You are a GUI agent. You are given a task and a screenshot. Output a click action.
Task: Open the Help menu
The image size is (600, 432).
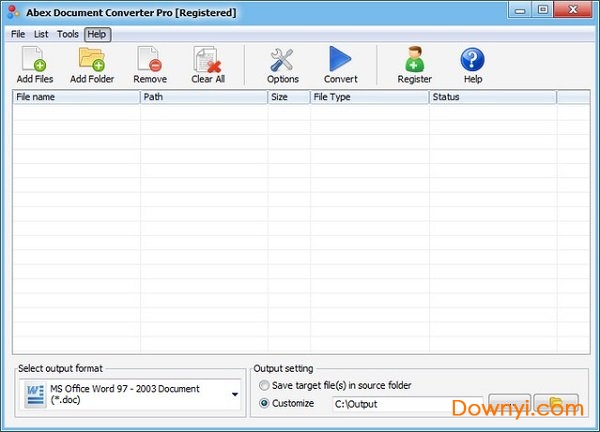[96, 34]
